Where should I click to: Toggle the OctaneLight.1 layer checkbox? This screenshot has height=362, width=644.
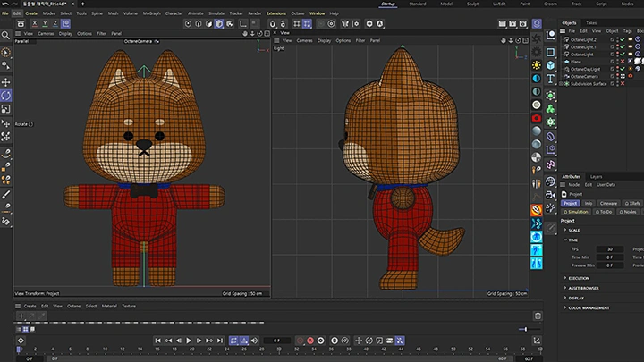click(x=613, y=47)
